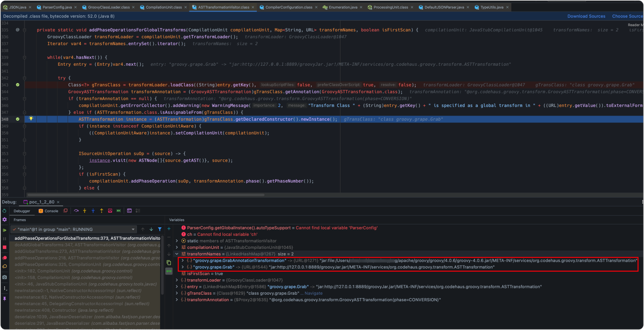Click Step Out arrow
This screenshot has width=644, height=330.
(101, 211)
